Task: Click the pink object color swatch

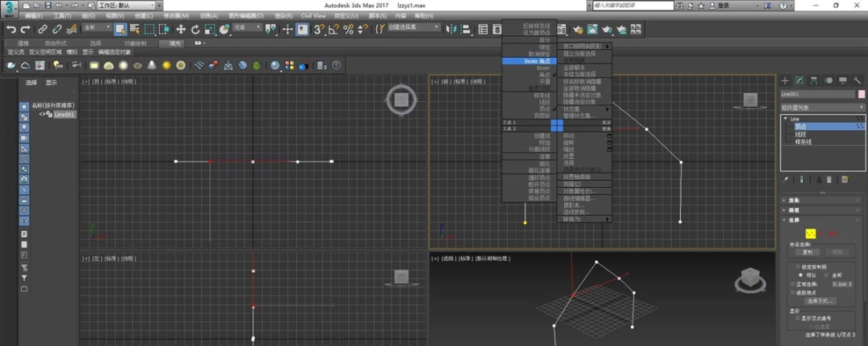Action: [862, 95]
